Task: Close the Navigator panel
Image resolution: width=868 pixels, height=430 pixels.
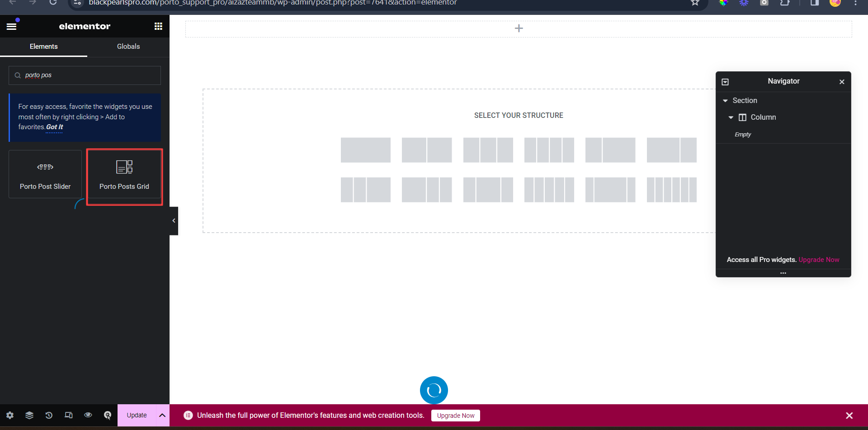Action: [842, 82]
